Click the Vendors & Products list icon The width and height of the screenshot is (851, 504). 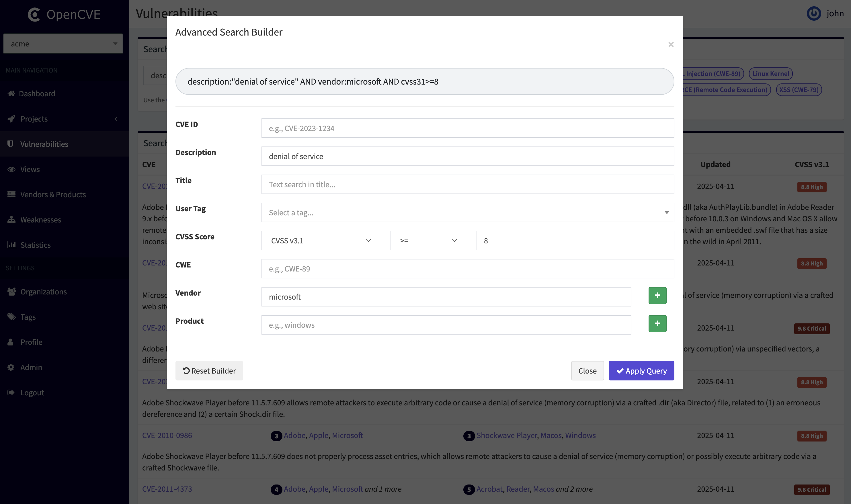click(11, 194)
